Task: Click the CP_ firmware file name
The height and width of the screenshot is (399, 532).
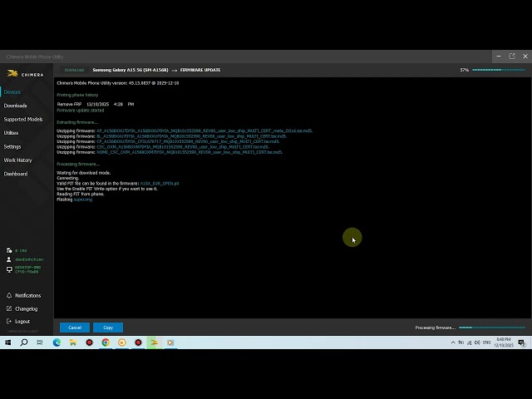Action: tap(188, 141)
